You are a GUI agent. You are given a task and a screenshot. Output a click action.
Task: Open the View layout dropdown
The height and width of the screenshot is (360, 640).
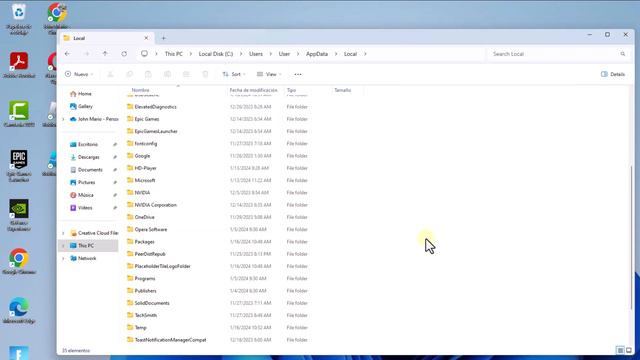pos(269,74)
